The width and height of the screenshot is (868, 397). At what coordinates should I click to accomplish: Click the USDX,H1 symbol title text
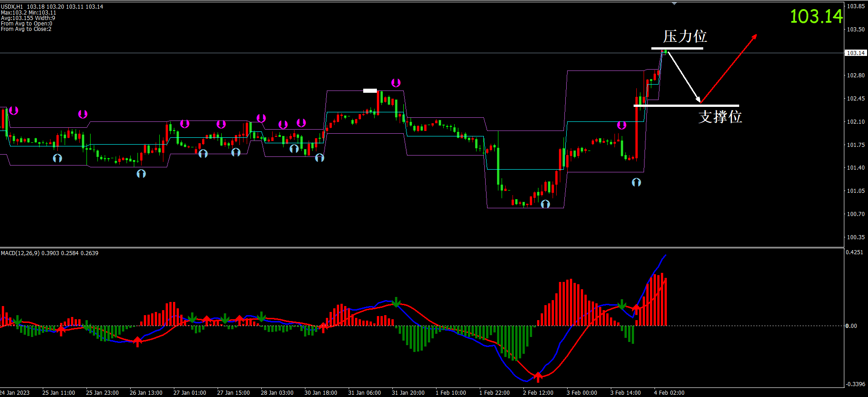coord(12,7)
